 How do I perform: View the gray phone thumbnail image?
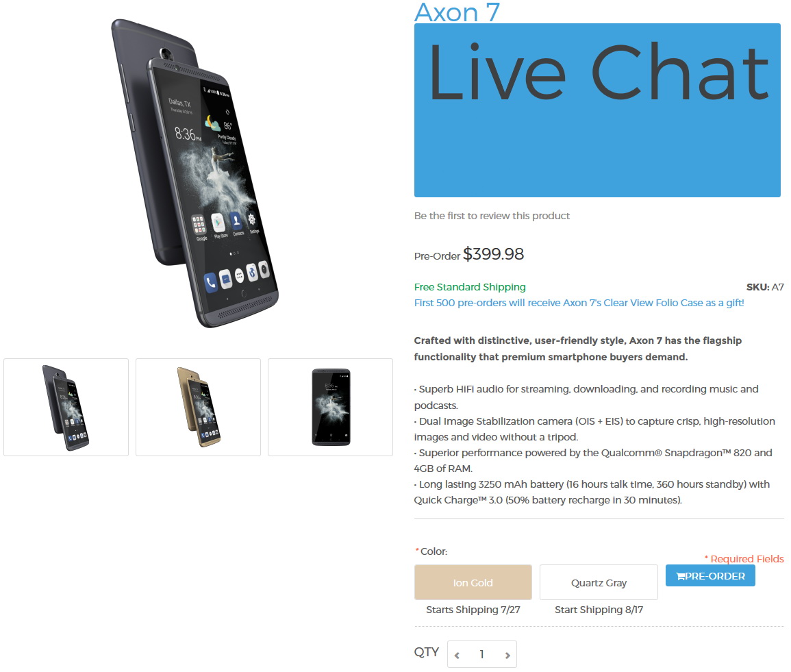click(66, 407)
